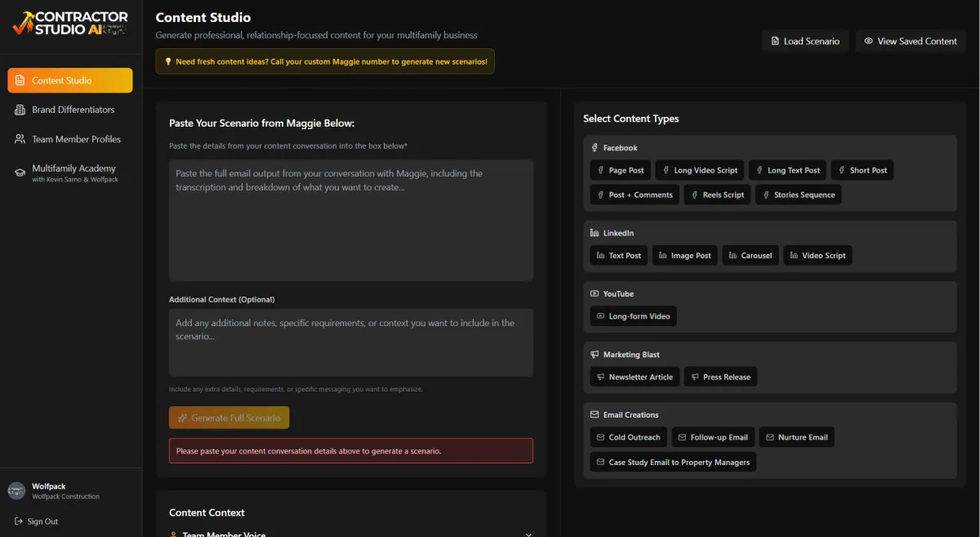Click the LinkedIn section header icon
Viewport: 980px width, 537px height.
tap(595, 233)
